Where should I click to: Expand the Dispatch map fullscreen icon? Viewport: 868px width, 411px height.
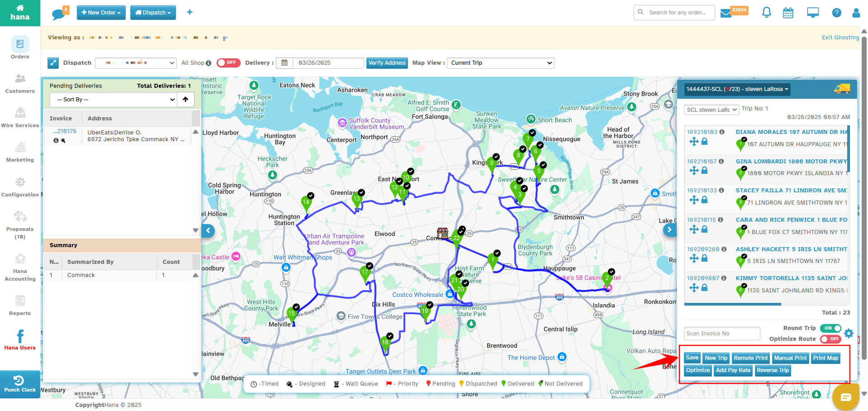point(53,63)
